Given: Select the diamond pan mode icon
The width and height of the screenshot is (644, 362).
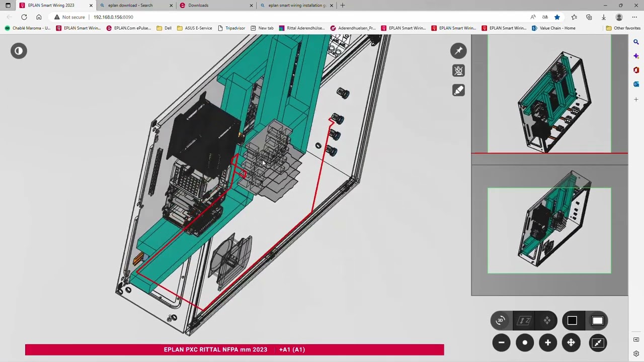Looking at the screenshot, I should coord(547,320).
